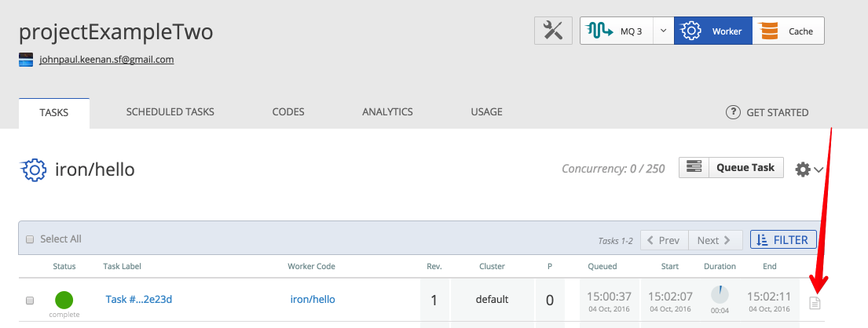Image resolution: width=868 pixels, height=328 pixels.
Task: Click the Worker Code column header
Action: coord(312,266)
